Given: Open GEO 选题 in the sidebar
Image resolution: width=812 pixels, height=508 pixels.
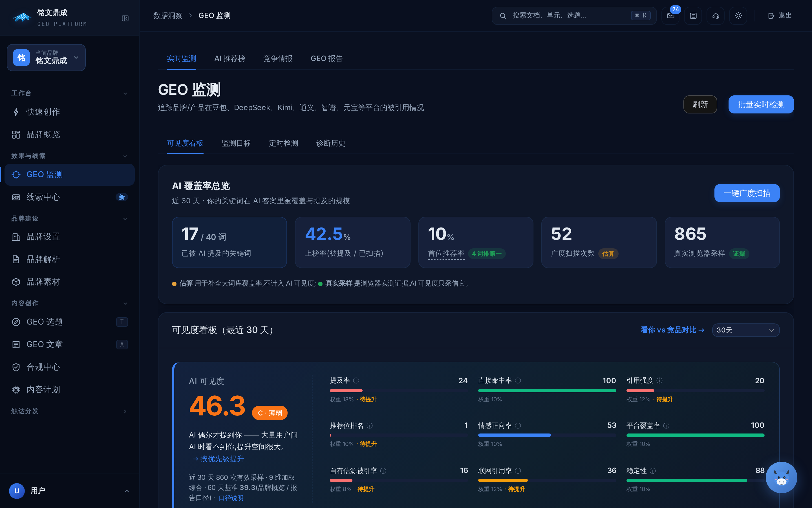Looking at the screenshot, I should click(x=69, y=322).
